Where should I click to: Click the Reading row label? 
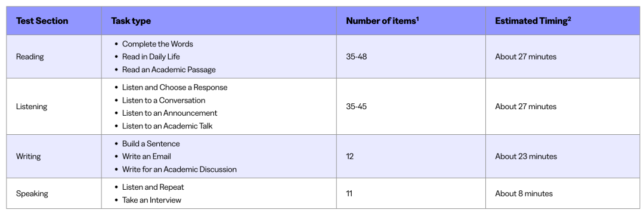pyautogui.click(x=30, y=57)
